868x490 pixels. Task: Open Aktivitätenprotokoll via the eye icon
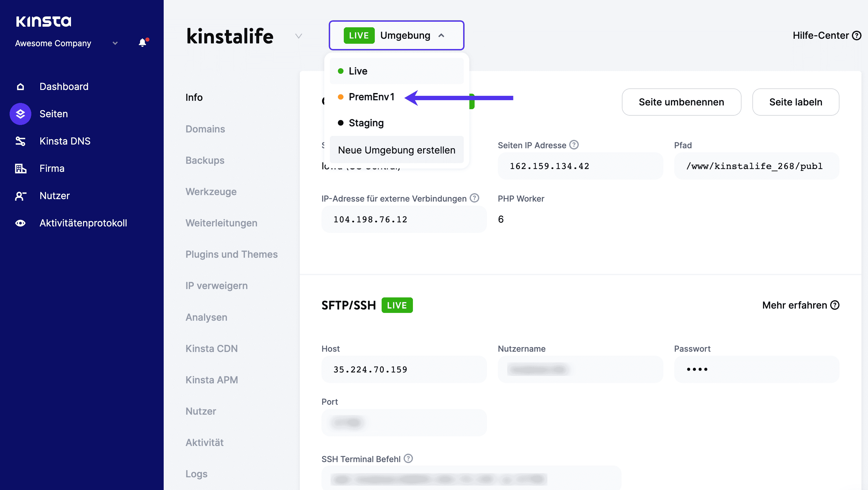(20, 223)
